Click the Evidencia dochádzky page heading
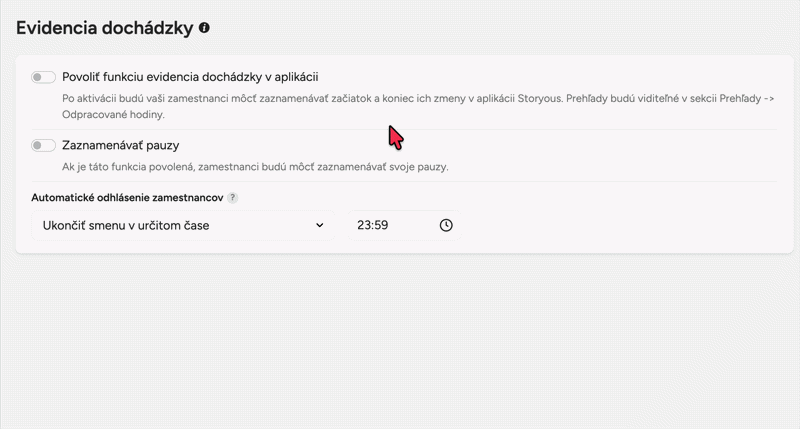This screenshot has height=429, width=800. point(104,29)
